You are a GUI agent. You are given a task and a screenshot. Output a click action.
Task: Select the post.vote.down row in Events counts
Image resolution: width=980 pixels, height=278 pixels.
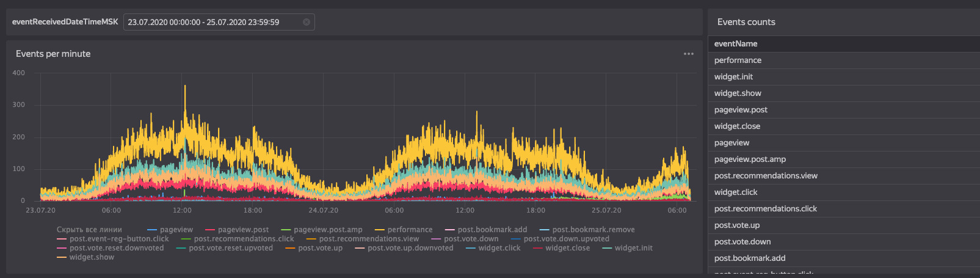[844, 242]
